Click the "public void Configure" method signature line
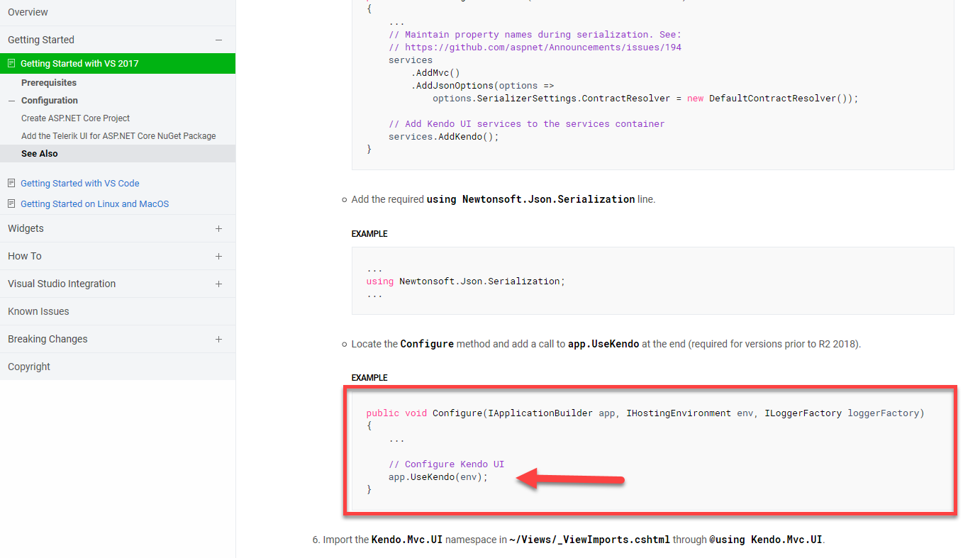 (x=645, y=413)
